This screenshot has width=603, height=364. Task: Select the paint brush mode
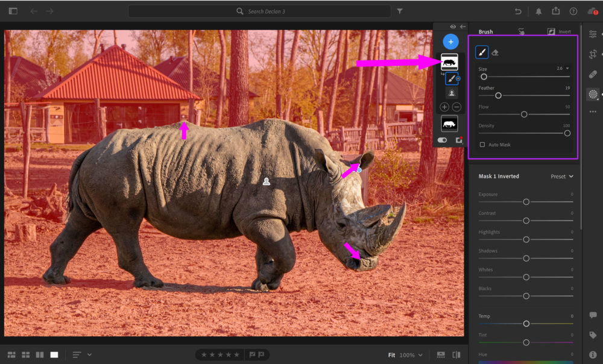482,52
